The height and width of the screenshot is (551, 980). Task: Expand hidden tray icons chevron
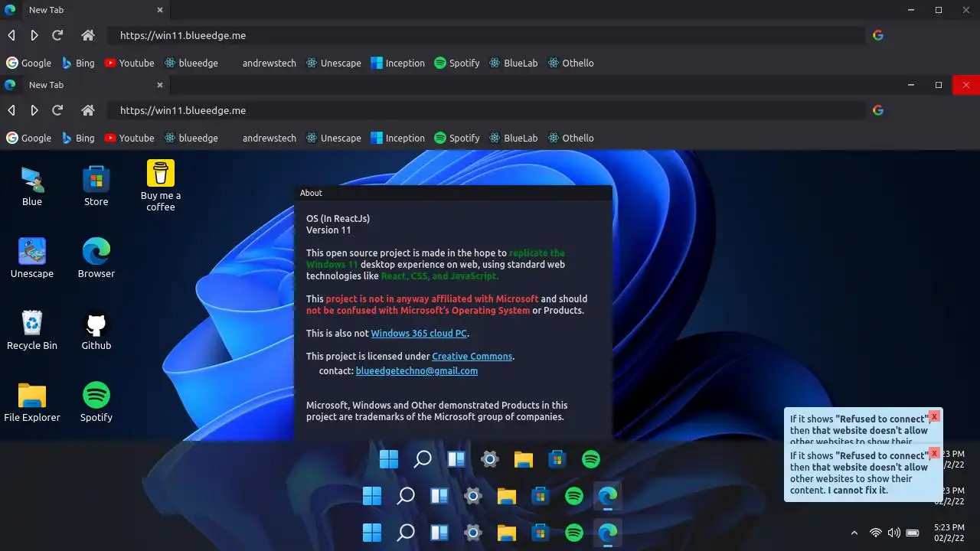(854, 533)
